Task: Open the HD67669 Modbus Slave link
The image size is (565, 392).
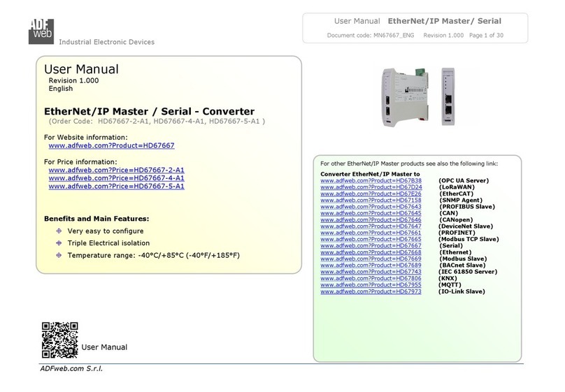Action: click(371, 259)
